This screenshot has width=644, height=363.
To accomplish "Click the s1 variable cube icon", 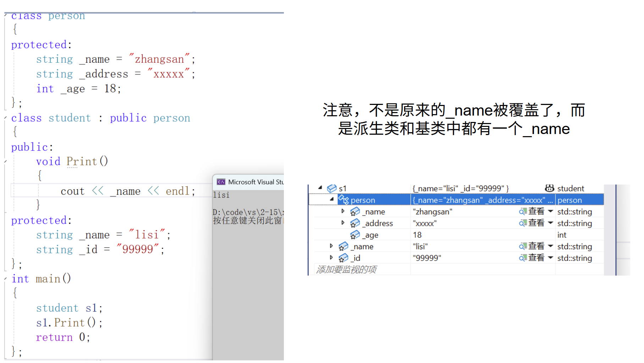I will click(x=332, y=188).
